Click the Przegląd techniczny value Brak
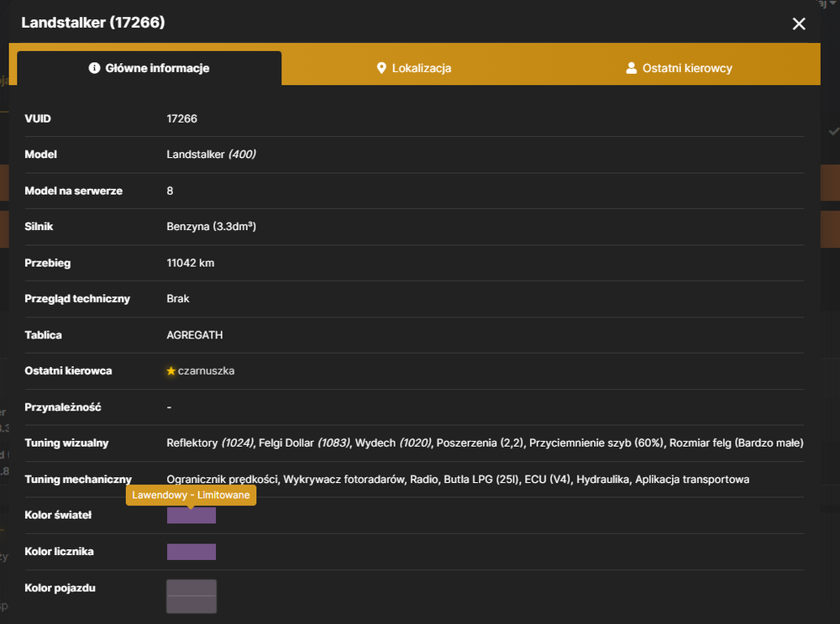The height and width of the screenshot is (624, 840). [x=178, y=298]
